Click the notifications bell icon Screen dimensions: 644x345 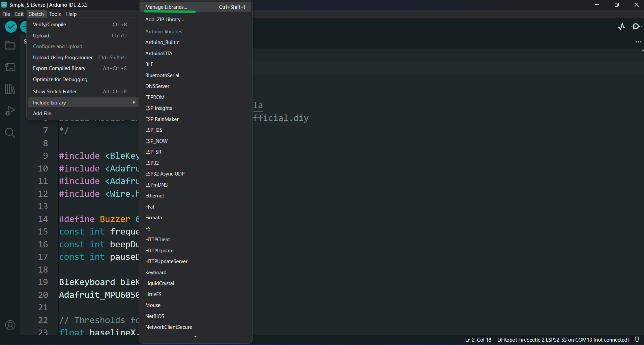637,340
